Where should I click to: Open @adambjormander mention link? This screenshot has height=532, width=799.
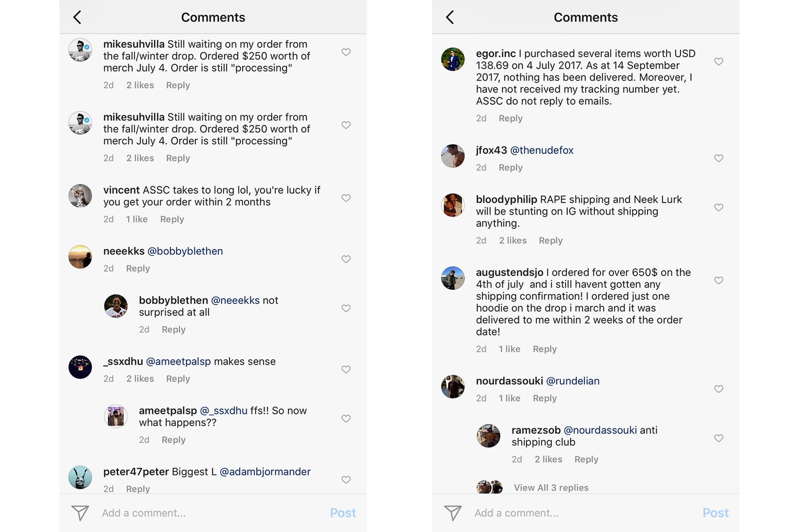(265, 472)
